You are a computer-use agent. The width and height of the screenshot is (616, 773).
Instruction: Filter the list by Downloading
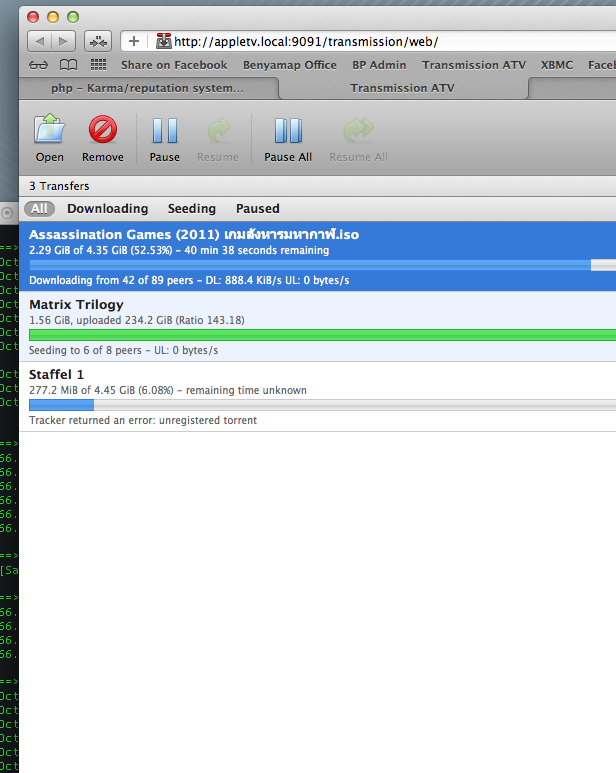(x=107, y=209)
